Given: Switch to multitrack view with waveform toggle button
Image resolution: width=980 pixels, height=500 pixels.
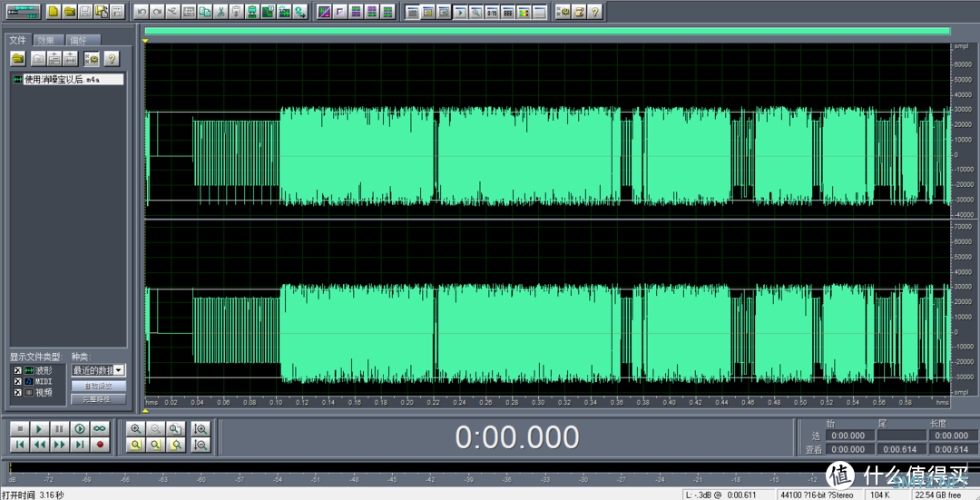Looking at the screenshot, I should pos(23,11).
